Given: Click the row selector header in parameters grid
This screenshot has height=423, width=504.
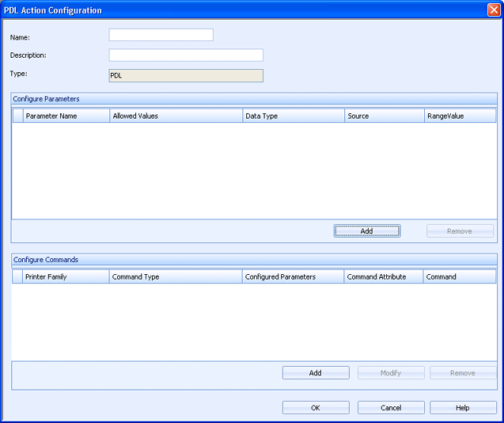Looking at the screenshot, I should tap(18, 116).
